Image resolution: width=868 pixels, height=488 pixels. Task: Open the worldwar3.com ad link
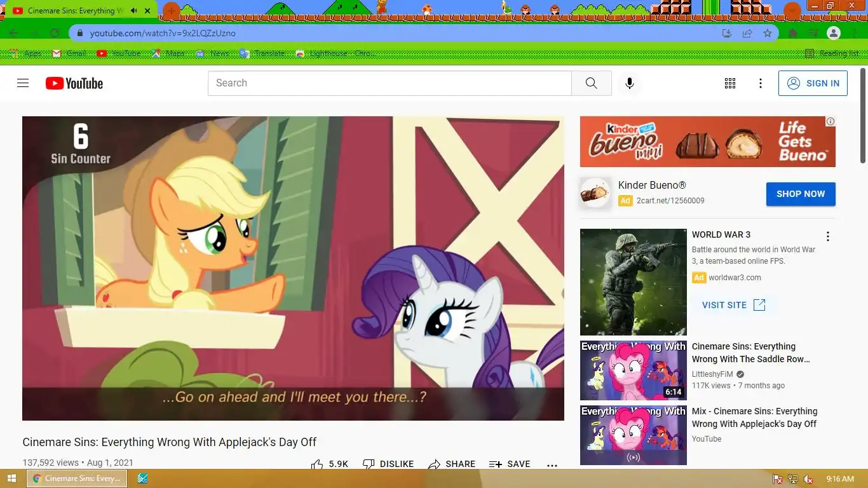(735, 278)
